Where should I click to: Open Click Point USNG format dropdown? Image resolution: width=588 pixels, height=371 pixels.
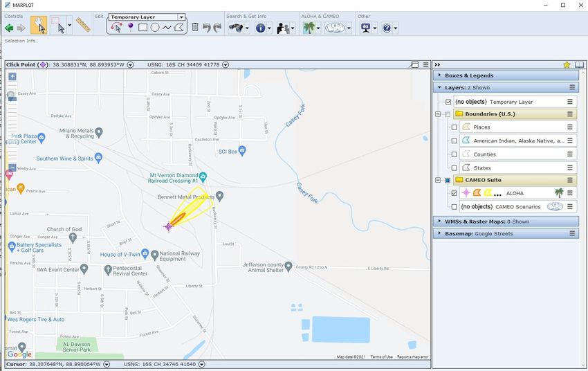pyautogui.click(x=226, y=64)
